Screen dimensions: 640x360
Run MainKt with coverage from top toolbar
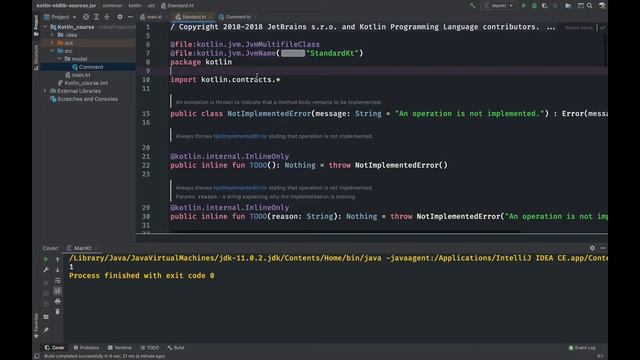[544, 6]
